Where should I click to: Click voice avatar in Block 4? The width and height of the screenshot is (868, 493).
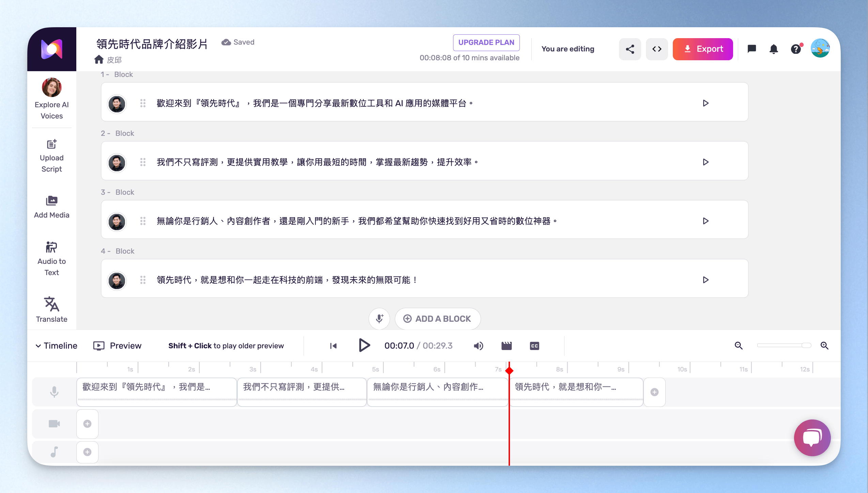117,280
